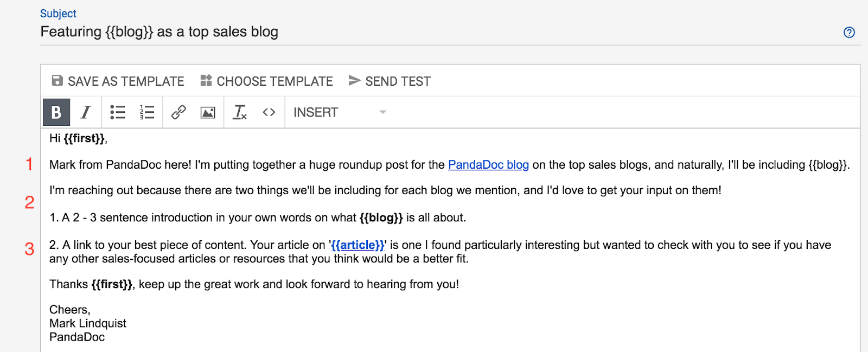Click the insert link icon
868x352 pixels.
point(178,112)
